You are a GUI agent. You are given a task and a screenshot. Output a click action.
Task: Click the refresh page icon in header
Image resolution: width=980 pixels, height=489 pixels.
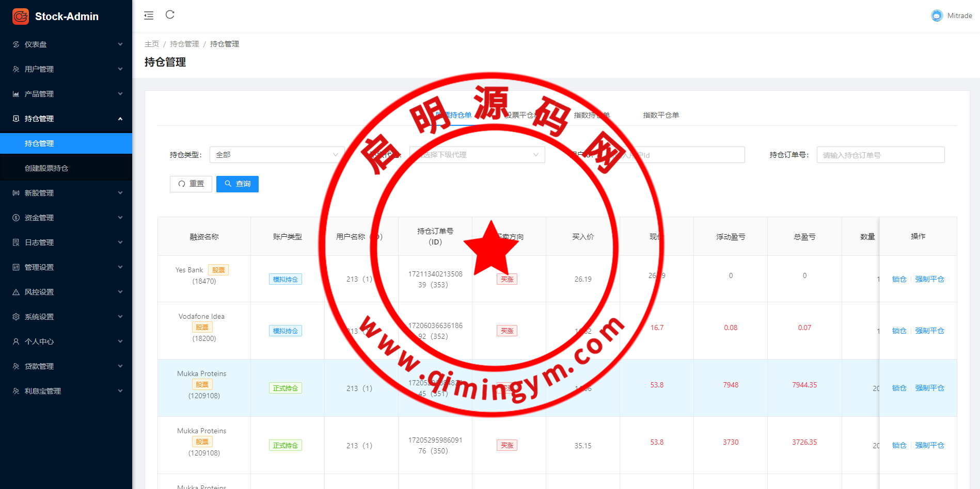(170, 15)
